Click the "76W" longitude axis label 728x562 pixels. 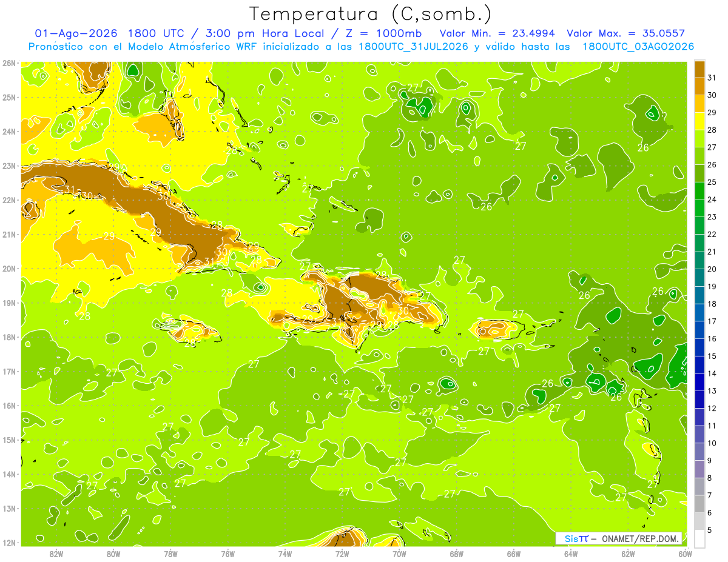click(x=227, y=554)
